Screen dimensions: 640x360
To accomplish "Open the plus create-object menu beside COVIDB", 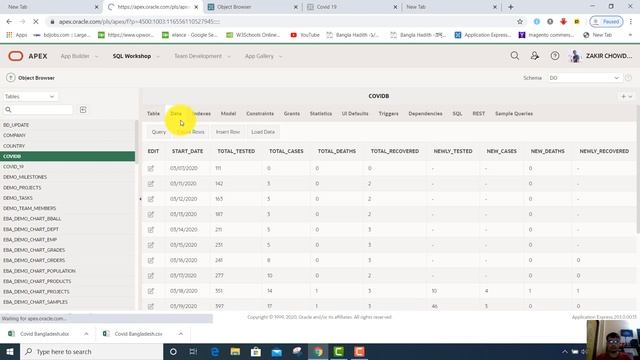I will (627, 96).
